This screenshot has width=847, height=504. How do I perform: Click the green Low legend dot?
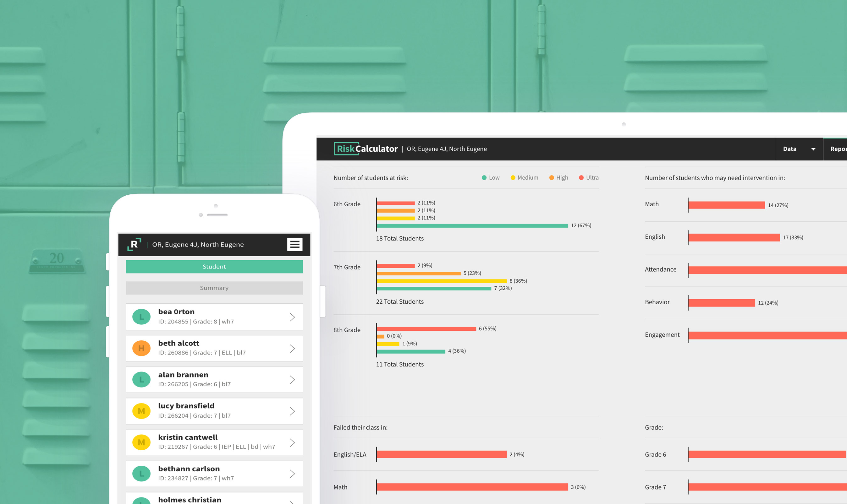pyautogui.click(x=484, y=178)
